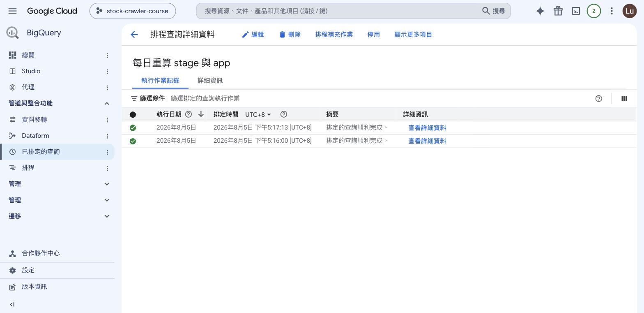
Task: Open more options for 總覽
Action: 107,55
